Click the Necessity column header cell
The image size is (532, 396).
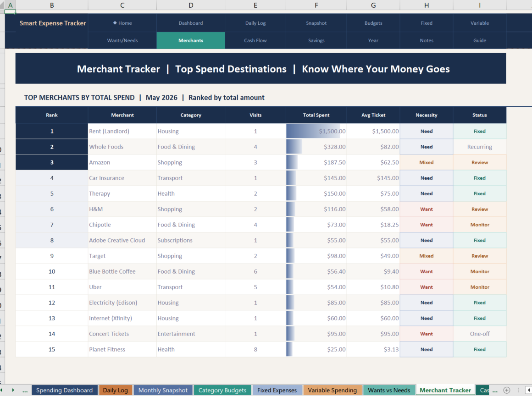point(427,115)
